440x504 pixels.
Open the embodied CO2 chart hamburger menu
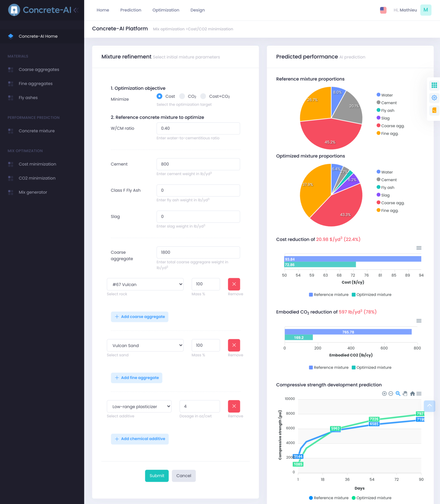click(419, 321)
